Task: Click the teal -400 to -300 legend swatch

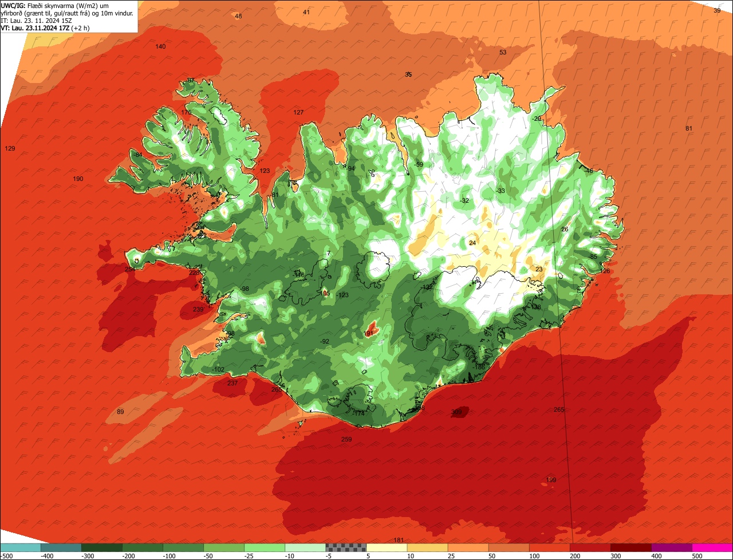Action: click(61, 547)
